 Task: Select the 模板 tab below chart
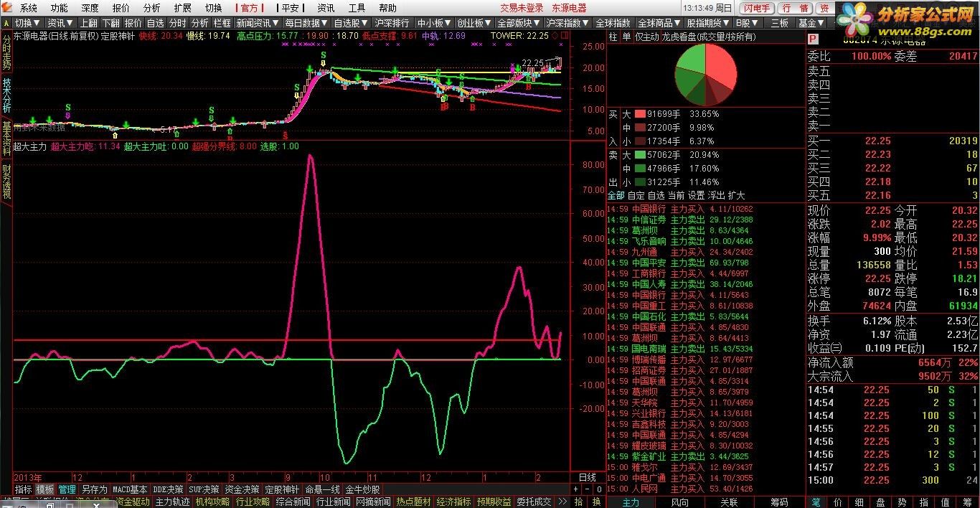(x=45, y=489)
